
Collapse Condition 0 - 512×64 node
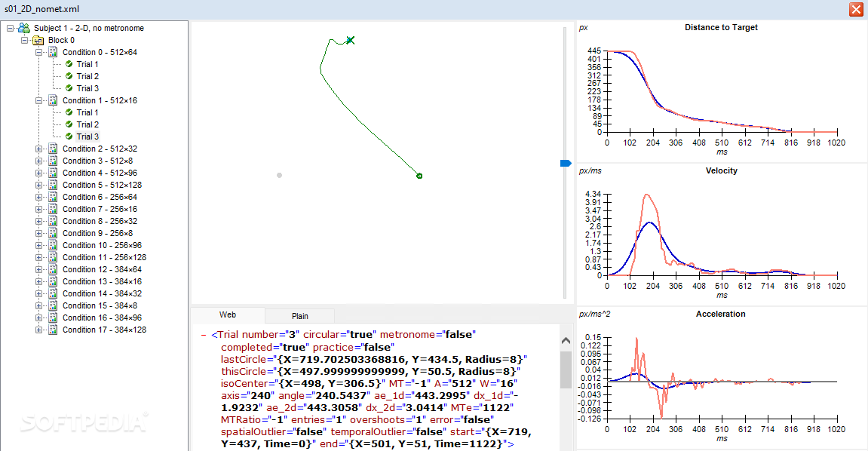coord(38,52)
